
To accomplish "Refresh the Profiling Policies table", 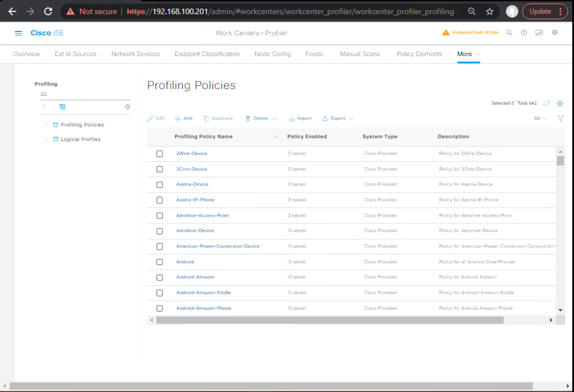I will click(x=547, y=103).
